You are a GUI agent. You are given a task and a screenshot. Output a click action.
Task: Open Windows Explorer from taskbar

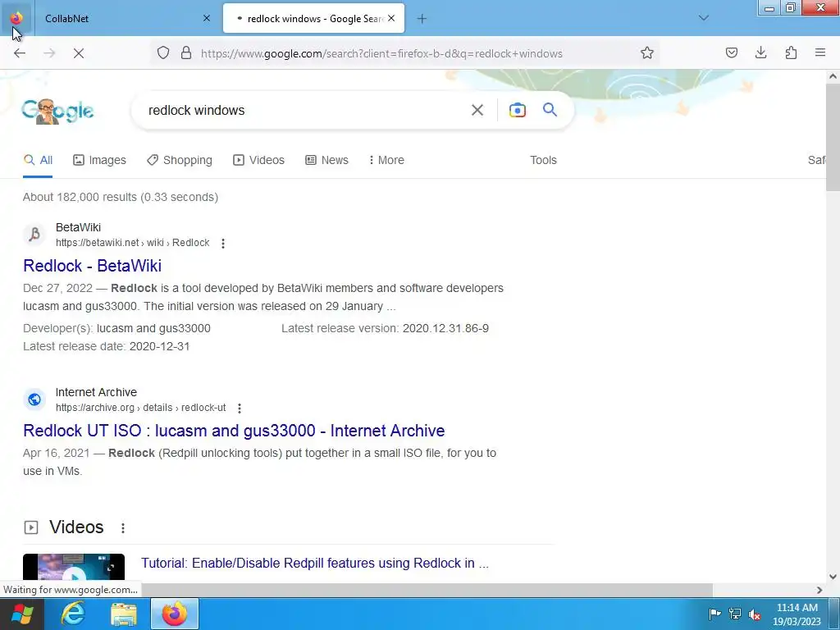tap(124, 614)
